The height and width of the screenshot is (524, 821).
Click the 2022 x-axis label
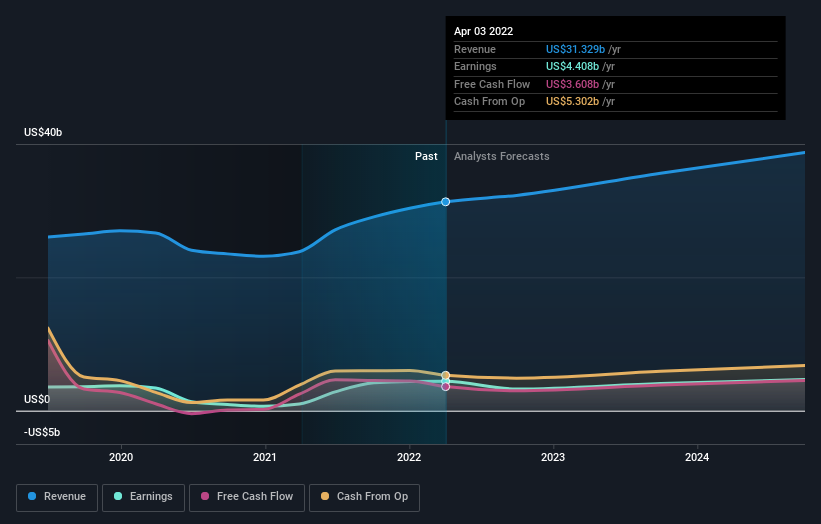(409, 457)
